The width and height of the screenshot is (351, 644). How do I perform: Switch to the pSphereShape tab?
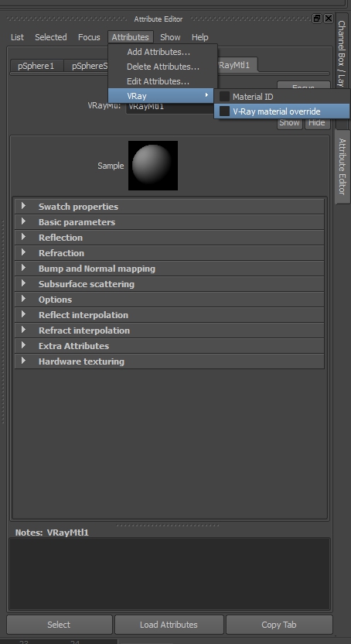click(87, 66)
